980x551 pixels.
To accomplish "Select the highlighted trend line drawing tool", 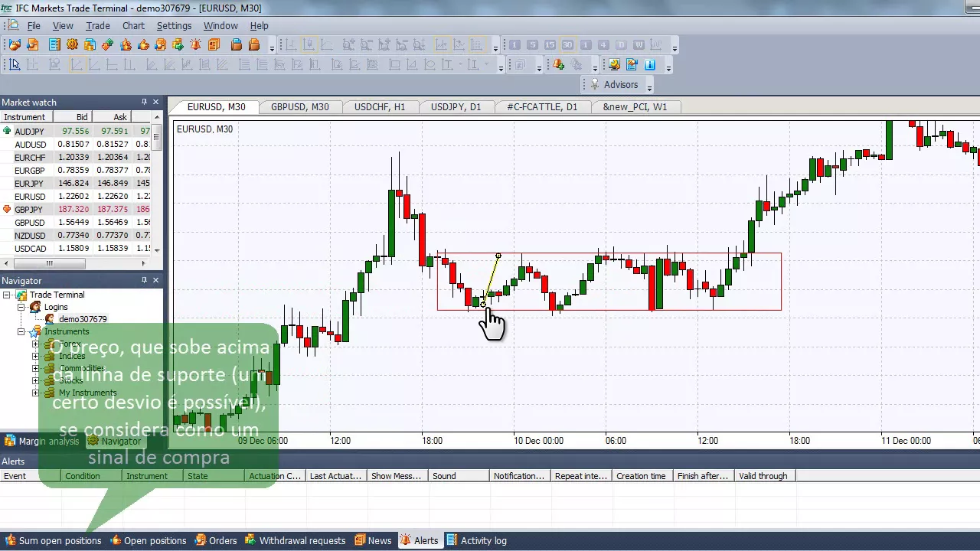I will pyautogui.click(x=77, y=64).
